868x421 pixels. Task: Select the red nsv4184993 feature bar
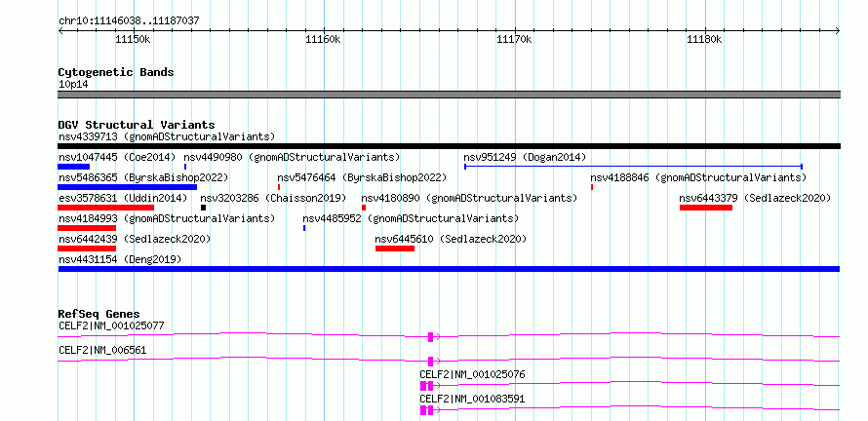pos(87,228)
